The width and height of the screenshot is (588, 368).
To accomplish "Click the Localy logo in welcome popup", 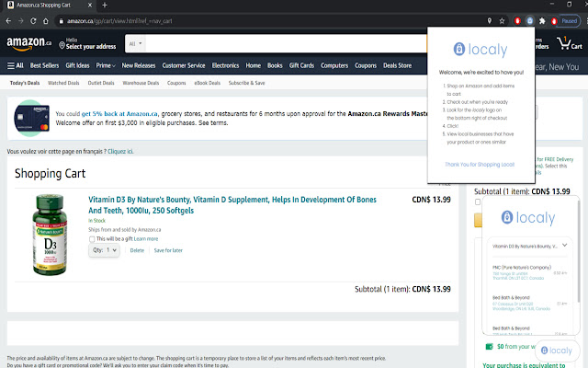I will pos(481,49).
